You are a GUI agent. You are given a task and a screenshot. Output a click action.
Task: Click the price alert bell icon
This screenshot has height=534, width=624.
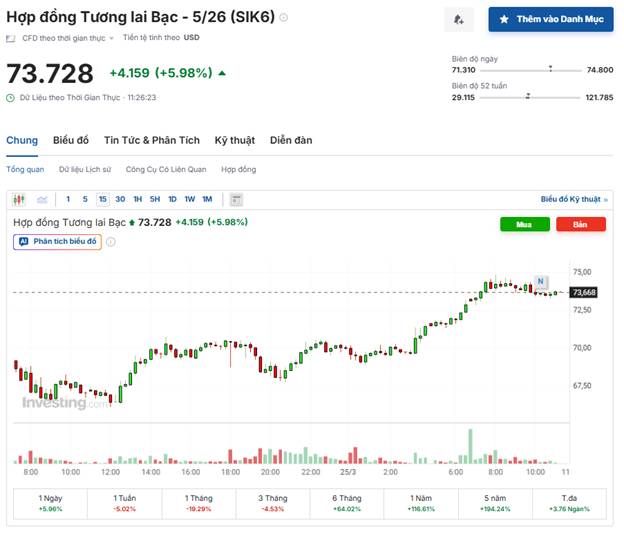pyautogui.click(x=458, y=19)
